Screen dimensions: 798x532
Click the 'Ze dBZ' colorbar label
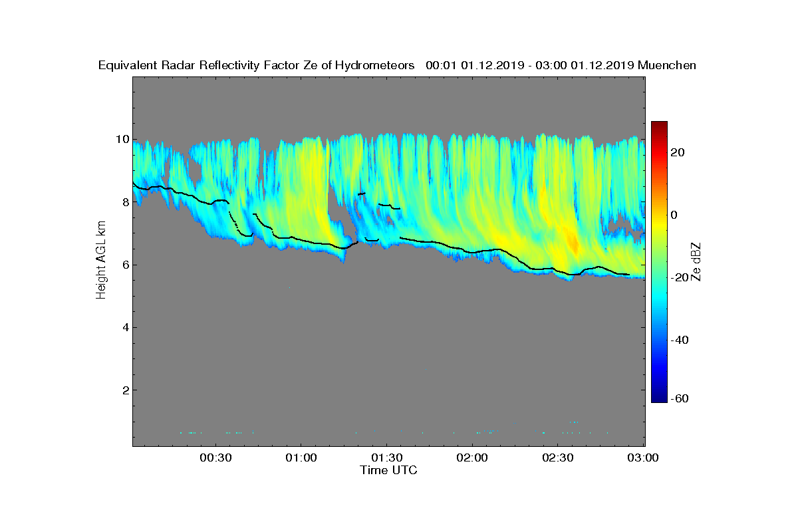pos(696,261)
